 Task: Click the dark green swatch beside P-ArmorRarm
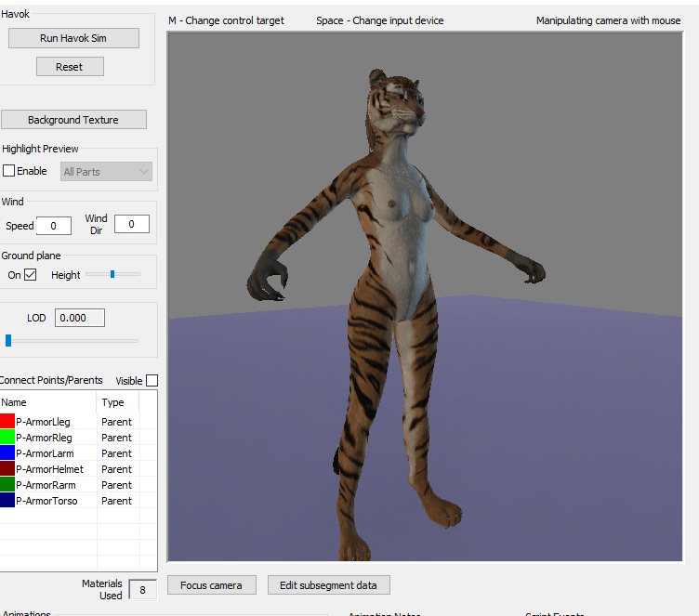[x=7, y=484]
